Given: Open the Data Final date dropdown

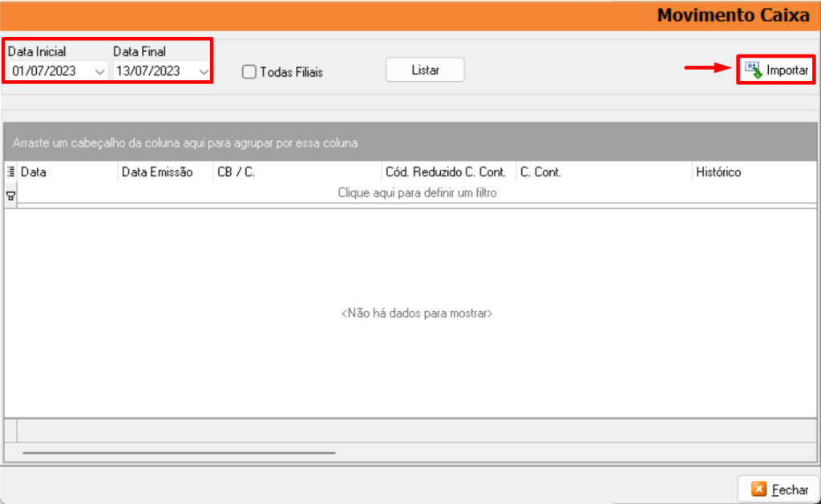Looking at the screenshot, I should [204, 71].
